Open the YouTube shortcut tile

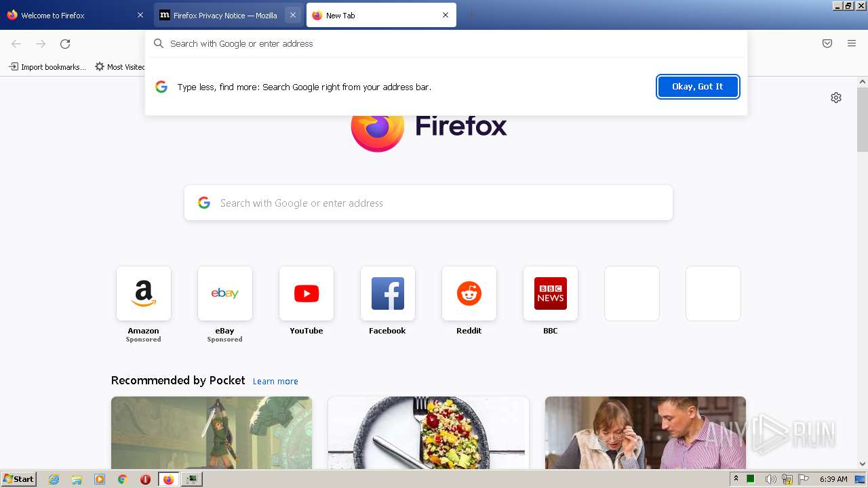(307, 293)
